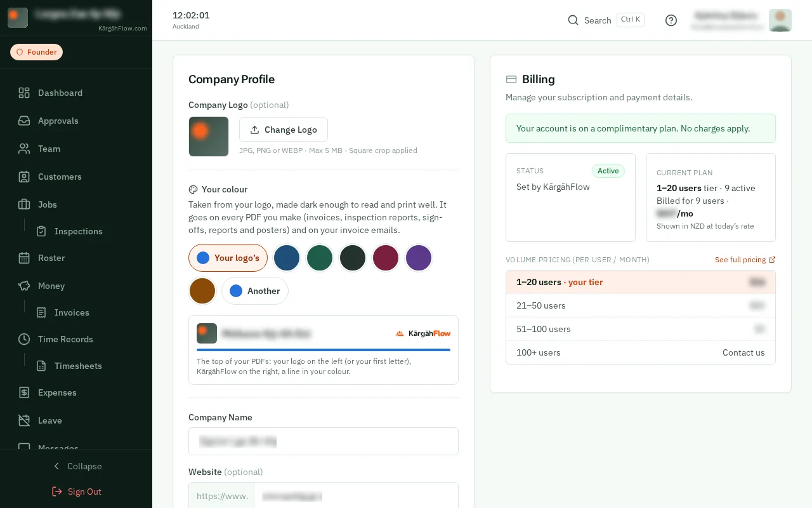Collapse the sidebar with the chevron
The image size is (812, 508).
click(x=56, y=466)
